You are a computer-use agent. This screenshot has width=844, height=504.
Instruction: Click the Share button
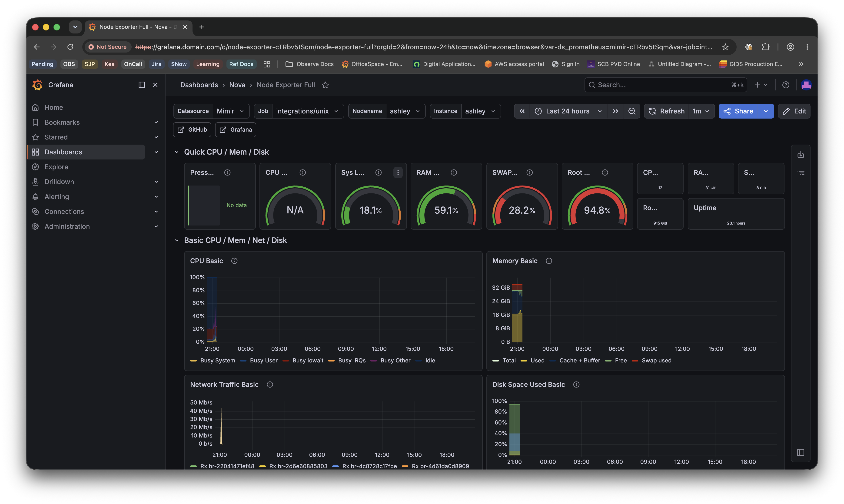click(738, 111)
